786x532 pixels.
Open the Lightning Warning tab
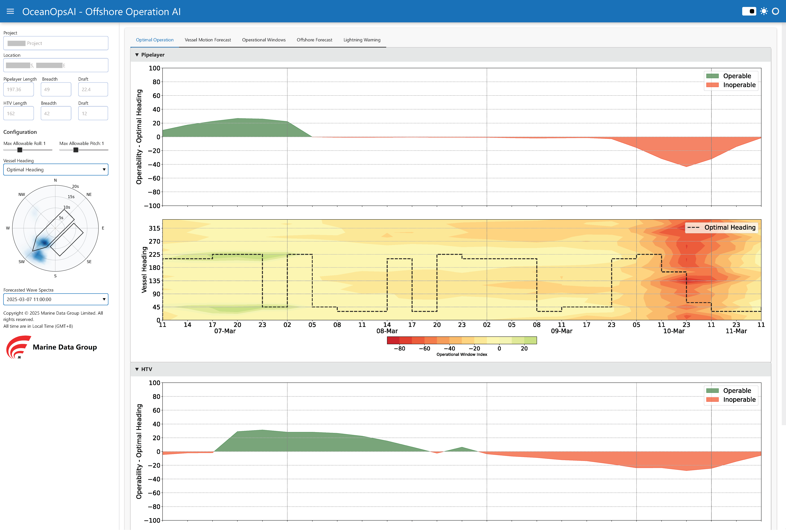click(362, 40)
